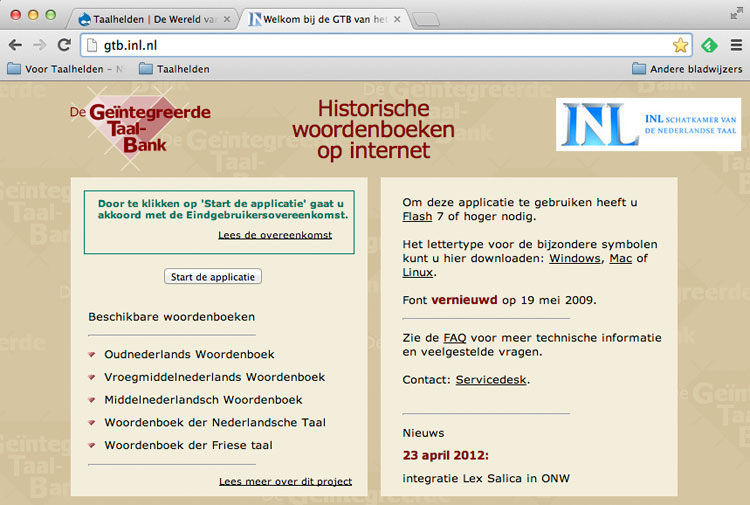The width and height of the screenshot is (750, 505).
Task: Click Woordenboek der Nederlandsche Taal item
Action: point(215,423)
